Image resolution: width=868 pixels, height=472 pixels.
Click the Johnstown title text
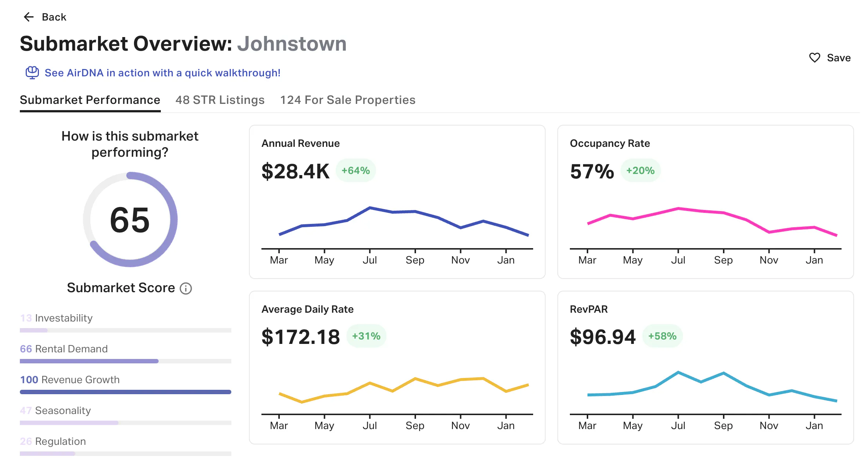tap(292, 44)
